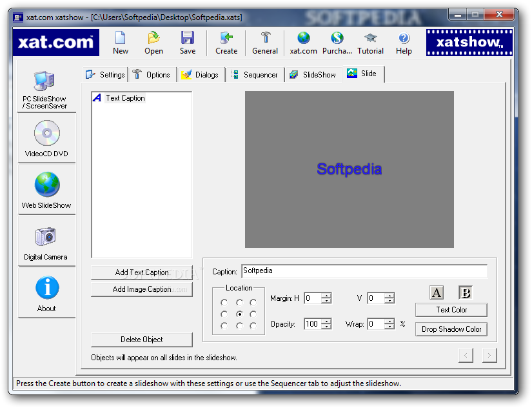Select bottom-right location radio button
This screenshot has height=408, width=532.
tap(253, 326)
